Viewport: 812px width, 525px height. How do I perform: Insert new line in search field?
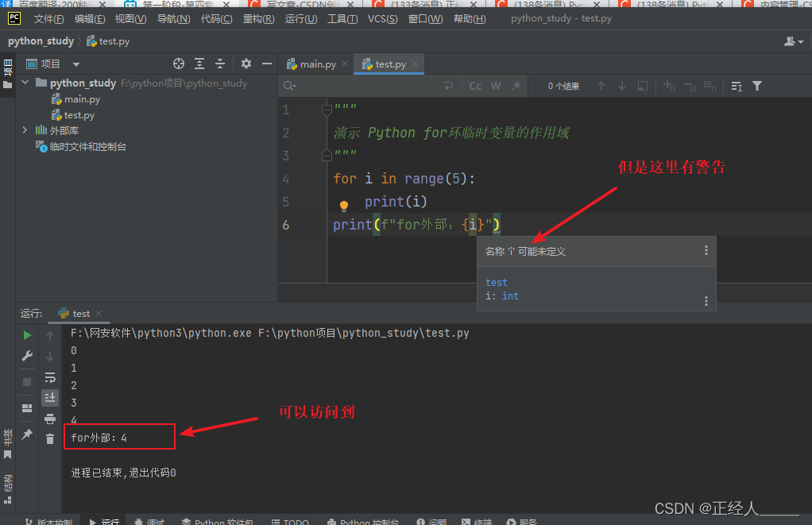click(x=448, y=86)
